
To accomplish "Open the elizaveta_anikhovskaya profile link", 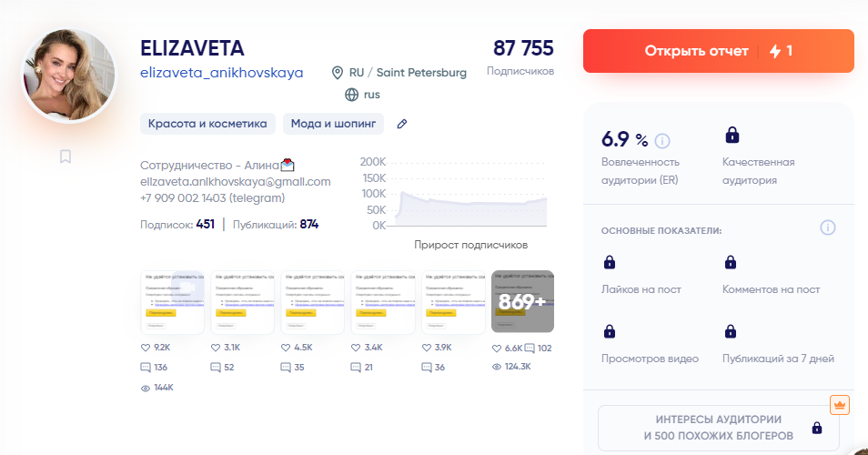I will (222, 73).
